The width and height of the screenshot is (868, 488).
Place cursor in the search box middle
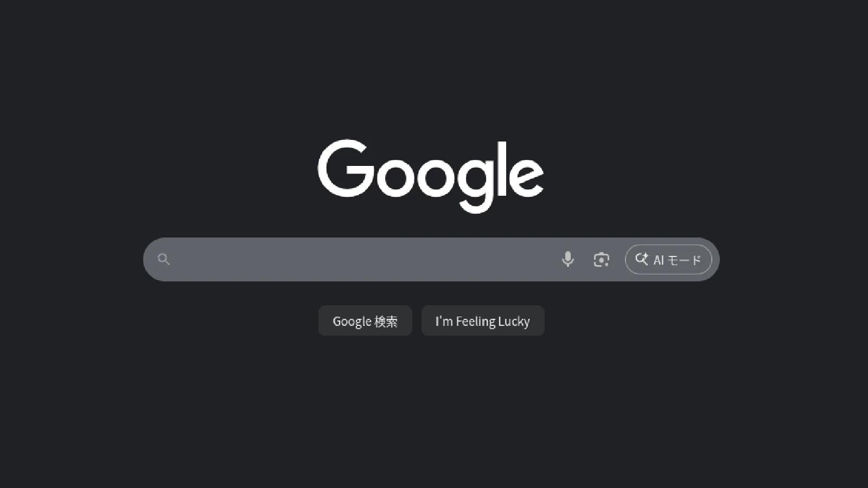(x=363, y=259)
